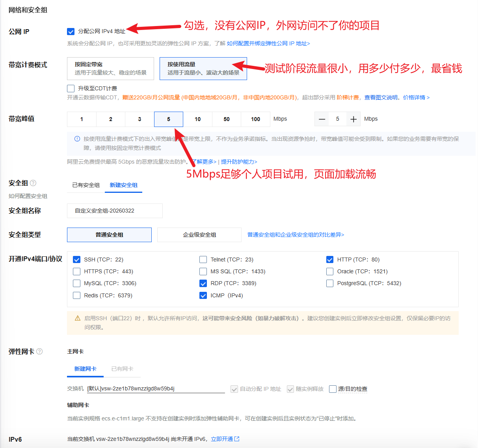Open 如何配置并绑定弹性公网IP地址 link

click(x=267, y=43)
